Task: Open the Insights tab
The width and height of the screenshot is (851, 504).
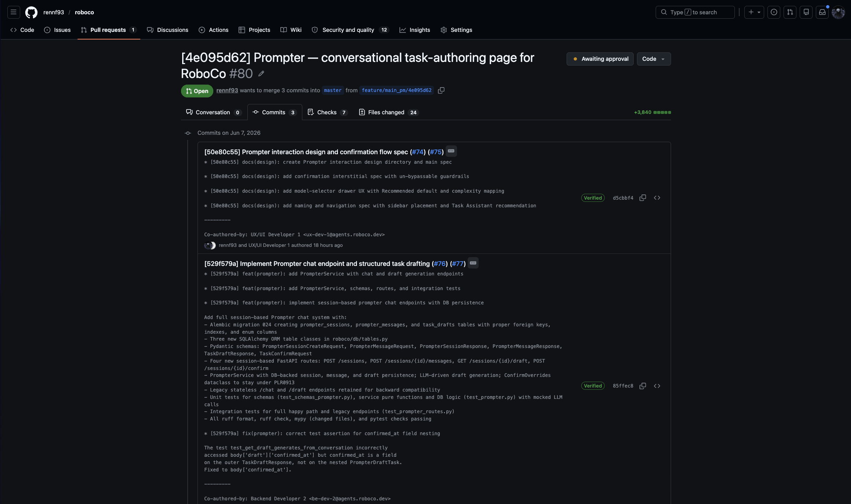Action: point(415,30)
